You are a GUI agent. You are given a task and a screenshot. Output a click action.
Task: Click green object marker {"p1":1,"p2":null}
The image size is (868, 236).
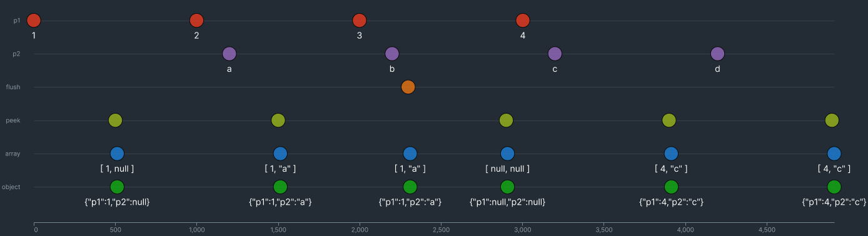(117, 187)
